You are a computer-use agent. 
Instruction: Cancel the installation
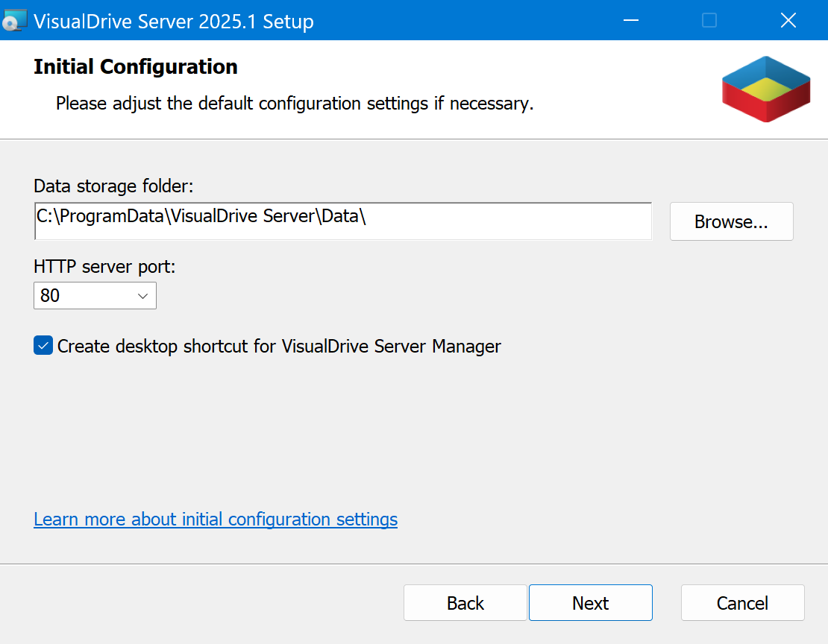tap(742, 603)
